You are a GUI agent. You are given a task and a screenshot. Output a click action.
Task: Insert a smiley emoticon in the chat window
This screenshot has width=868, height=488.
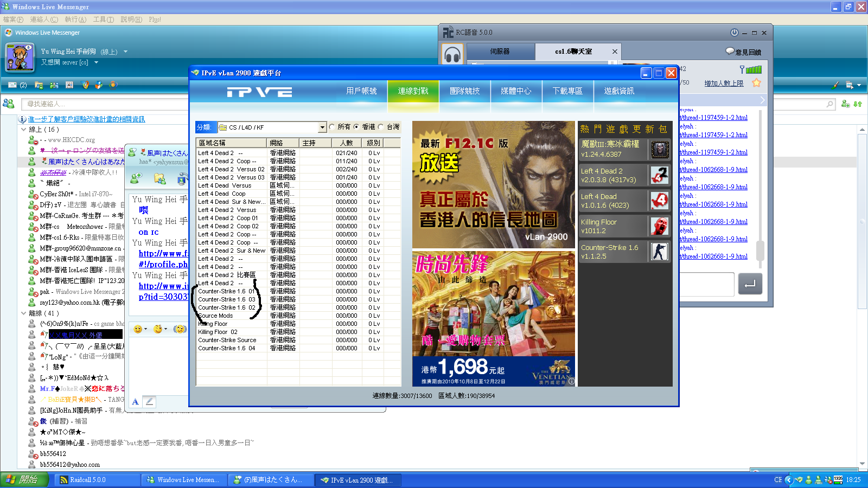tap(138, 329)
